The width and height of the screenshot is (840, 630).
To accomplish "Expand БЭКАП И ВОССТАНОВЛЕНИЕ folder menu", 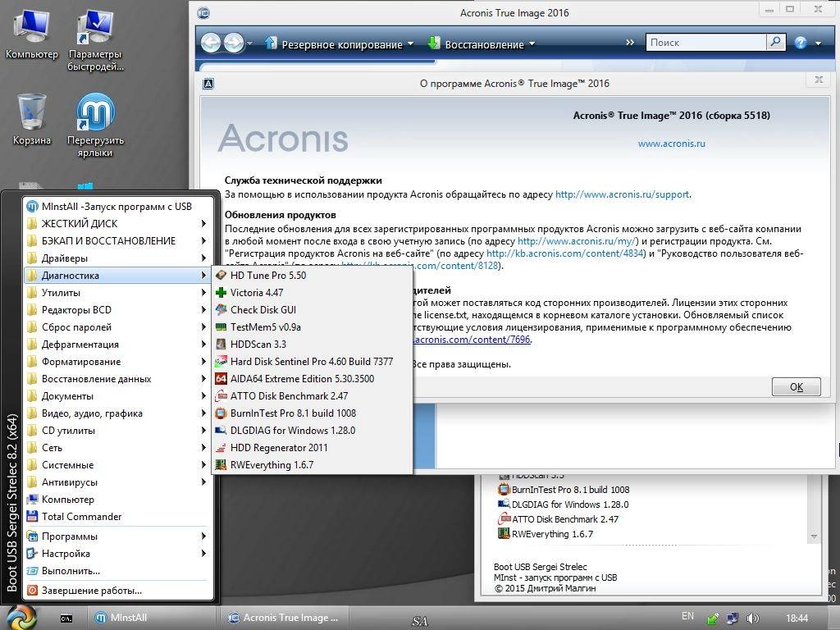I will tap(119, 240).
